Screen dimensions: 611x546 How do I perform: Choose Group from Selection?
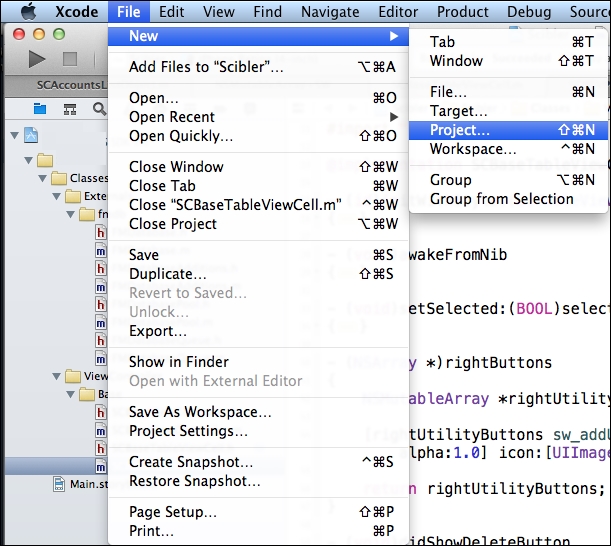point(509,199)
